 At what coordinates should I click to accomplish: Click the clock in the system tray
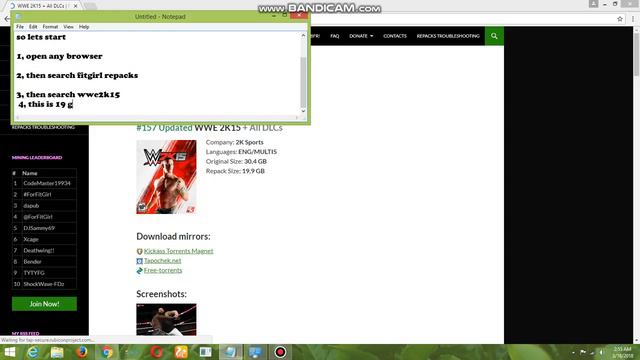coord(622,353)
